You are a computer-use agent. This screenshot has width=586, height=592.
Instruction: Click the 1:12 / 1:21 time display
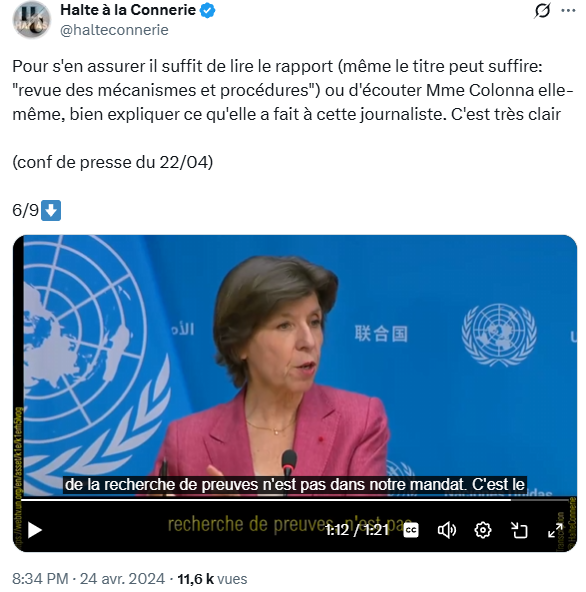[357, 530]
